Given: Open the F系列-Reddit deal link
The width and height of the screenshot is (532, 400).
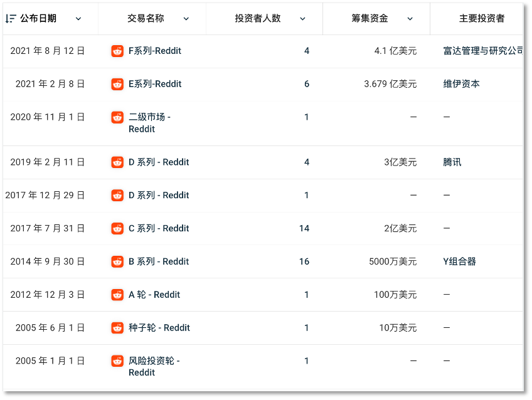Looking at the screenshot, I should [155, 51].
